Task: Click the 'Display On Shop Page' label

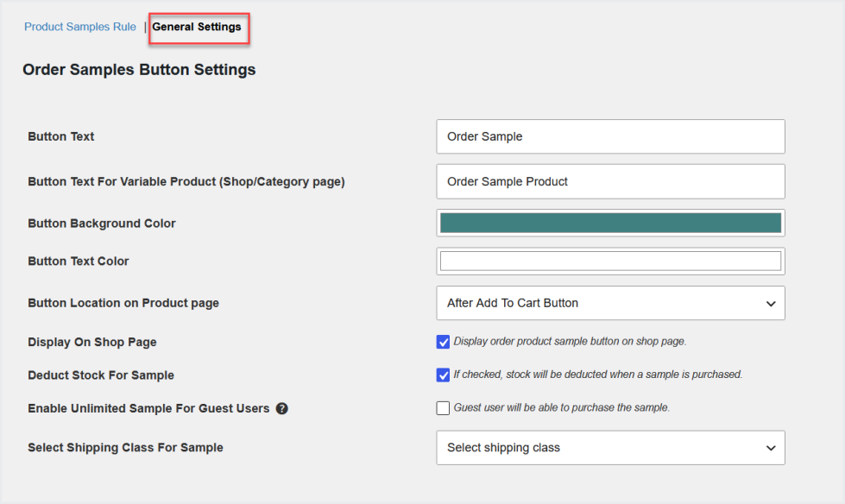Action: (92, 342)
